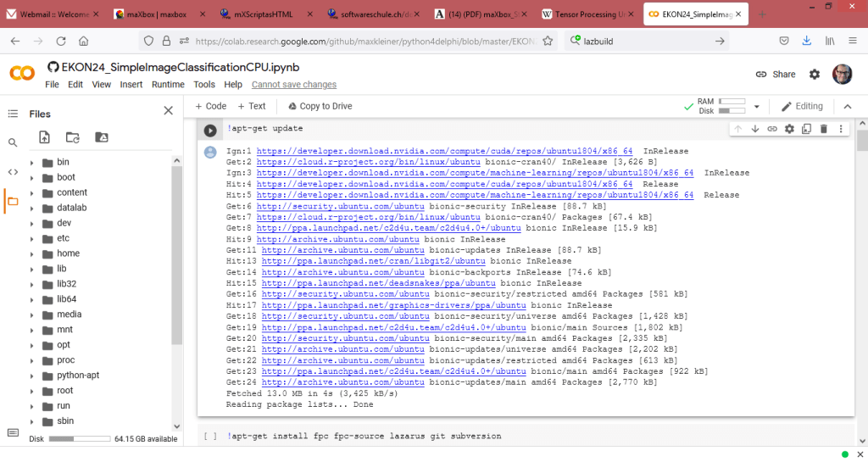This screenshot has height=462, width=868.
Task: Click the Copy to Drive button
Action: point(320,106)
